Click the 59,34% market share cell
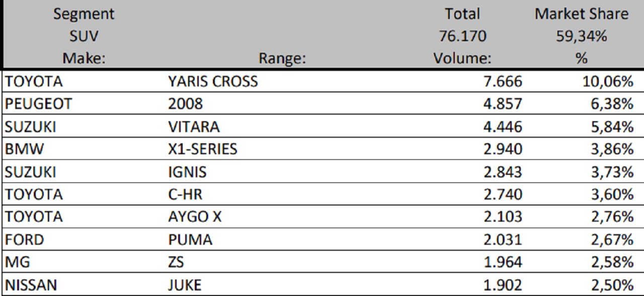Image resolution: width=644 pixels, height=296 pixels. (582, 36)
